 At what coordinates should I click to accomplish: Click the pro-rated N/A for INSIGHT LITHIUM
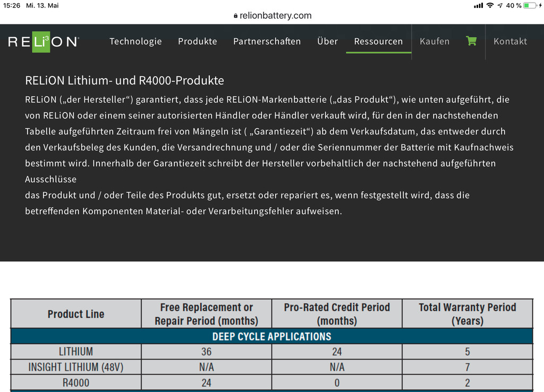(337, 367)
